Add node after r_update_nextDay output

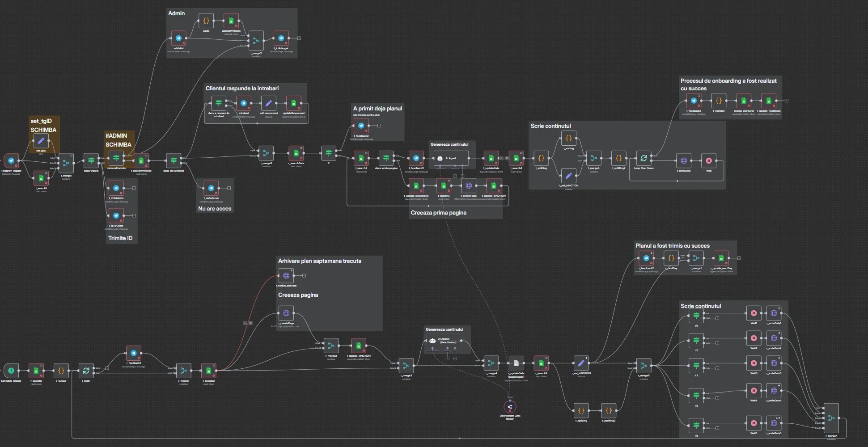pos(739,258)
